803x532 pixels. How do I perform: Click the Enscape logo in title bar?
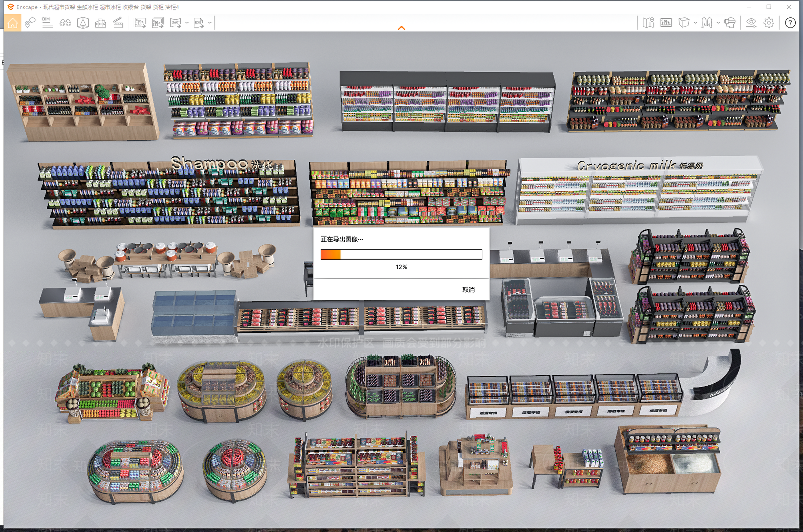pos(11,7)
